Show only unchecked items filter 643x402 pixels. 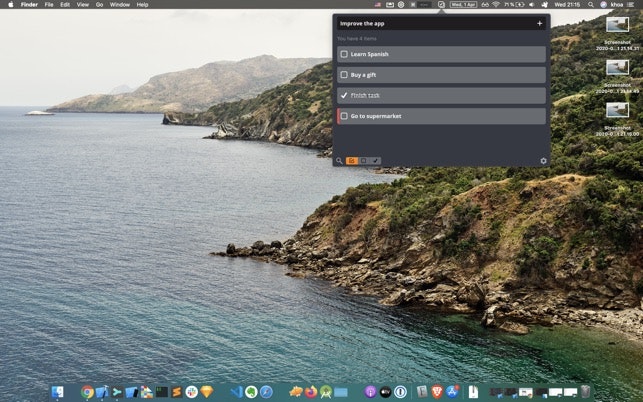tap(364, 160)
